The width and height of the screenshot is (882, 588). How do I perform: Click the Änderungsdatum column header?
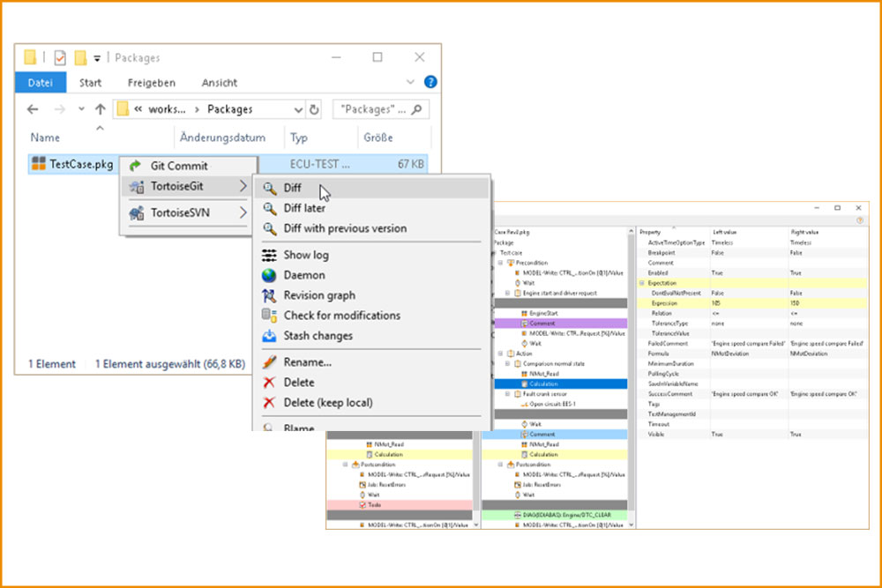point(222,138)
